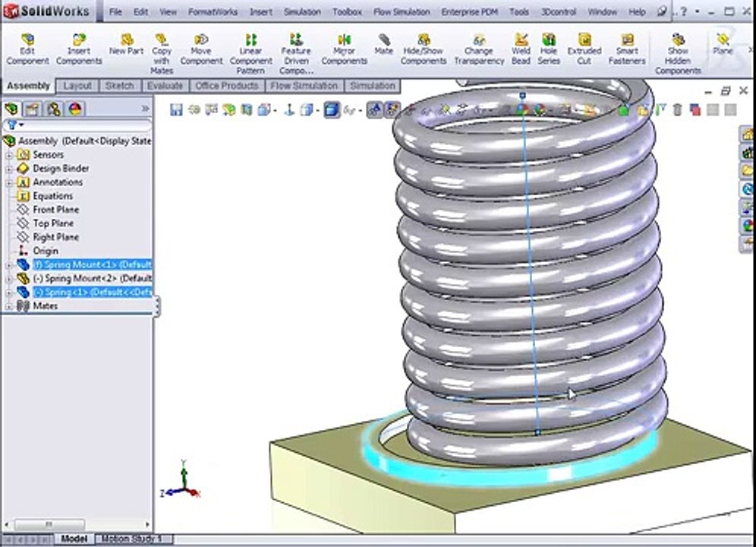The width and height of the screenshot is (756, 547).
Task: Select the Weld Bead tool
Action: click(x=521, y=49)
